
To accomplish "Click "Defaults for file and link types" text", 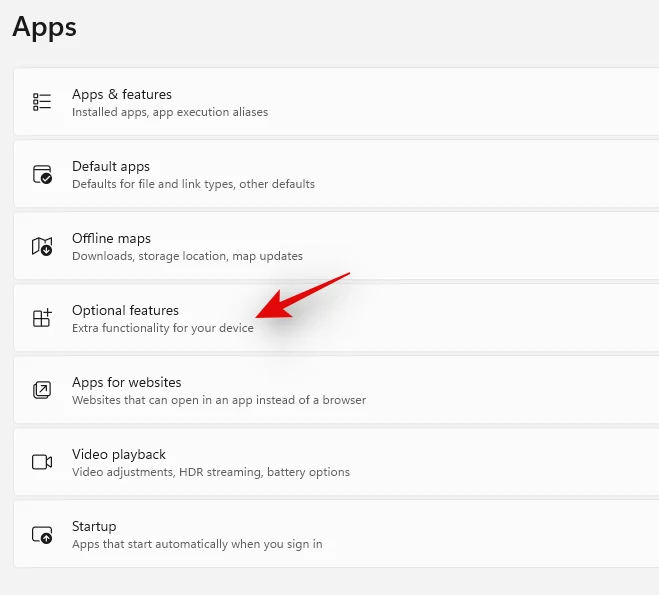I will 193,184.
